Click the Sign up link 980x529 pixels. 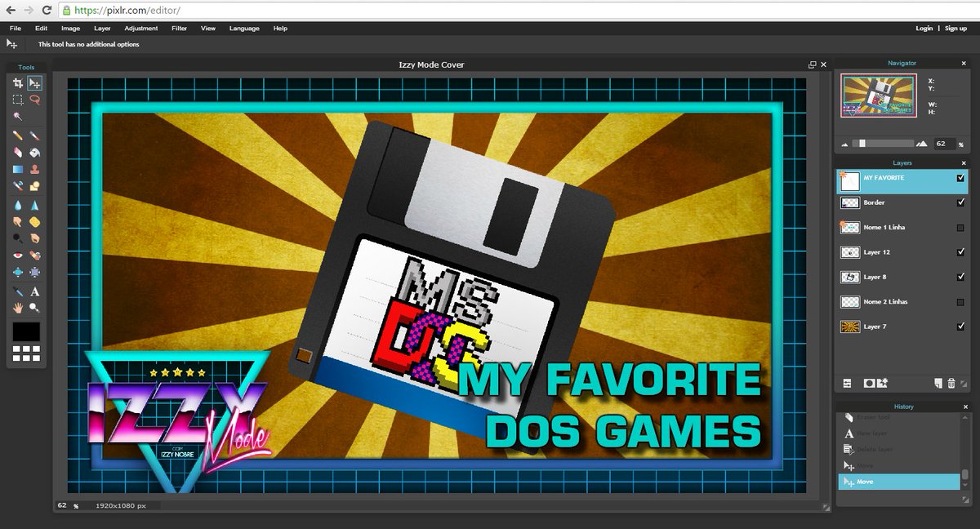point(956,29)
